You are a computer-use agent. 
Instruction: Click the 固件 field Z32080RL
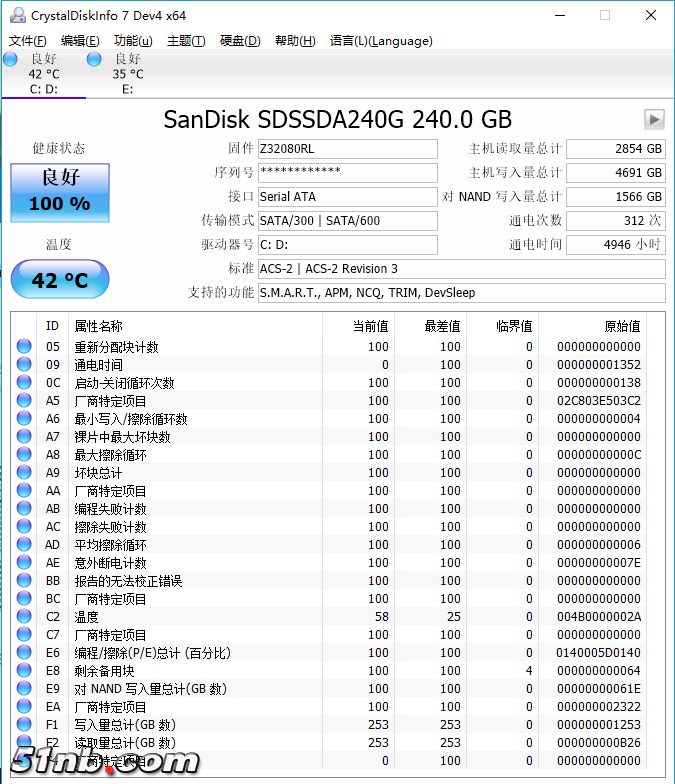(x=348, y=149)
